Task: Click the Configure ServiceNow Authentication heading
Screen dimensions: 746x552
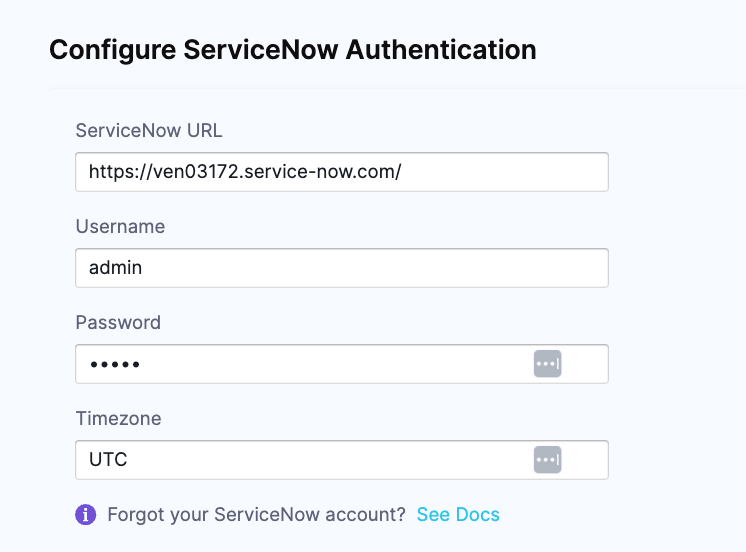Action: pos(293,50)
